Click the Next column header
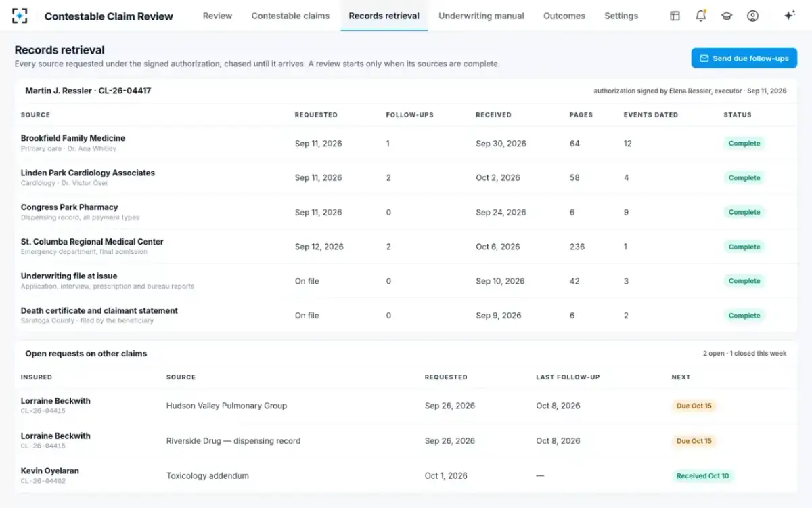This screenshot has height=508, width=812. point(681,377)
